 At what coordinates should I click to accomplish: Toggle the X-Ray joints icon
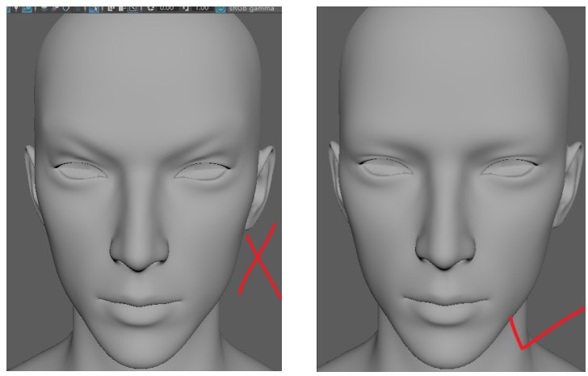pyautogui.click(x=132, y=9)
